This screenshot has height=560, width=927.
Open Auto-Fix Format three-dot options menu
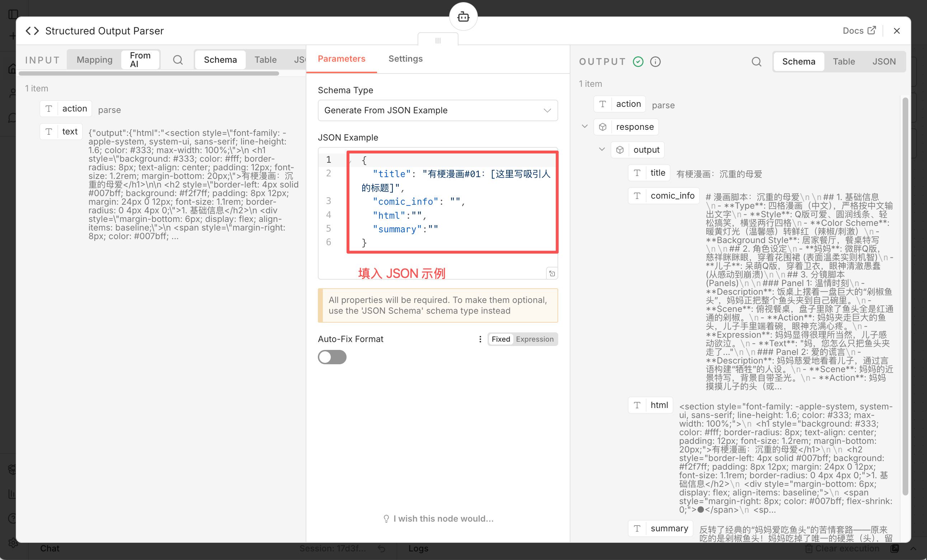(480, 339)
